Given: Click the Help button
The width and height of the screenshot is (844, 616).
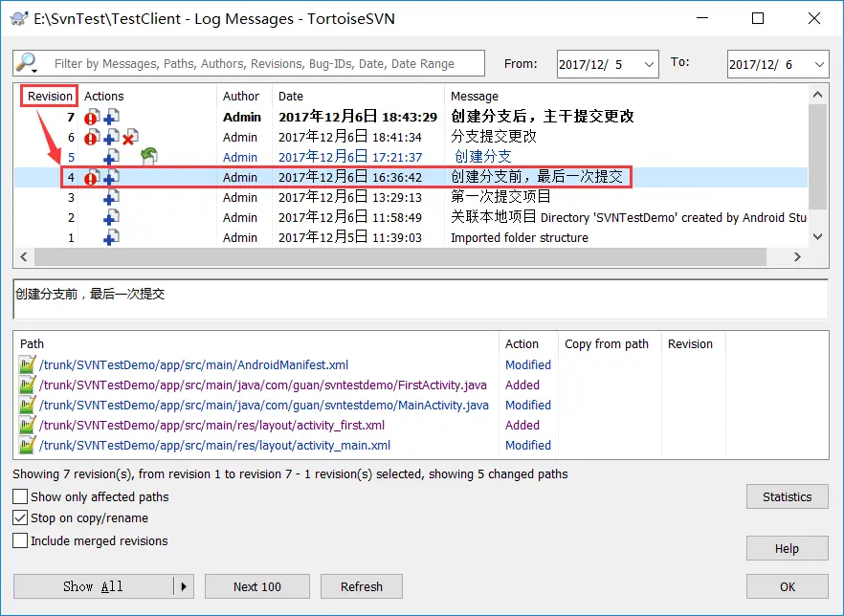Looking at the screenshot, I should [x=787, y=548].
